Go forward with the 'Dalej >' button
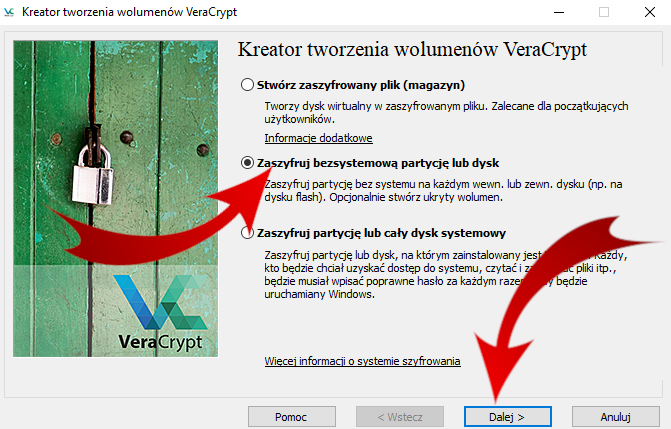 (508, 417)
